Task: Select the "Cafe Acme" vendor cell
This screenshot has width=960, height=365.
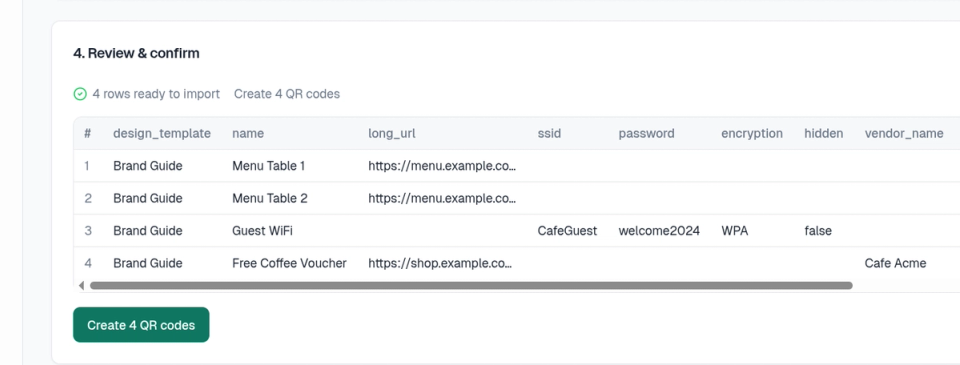Action: (x=895, y=263)
